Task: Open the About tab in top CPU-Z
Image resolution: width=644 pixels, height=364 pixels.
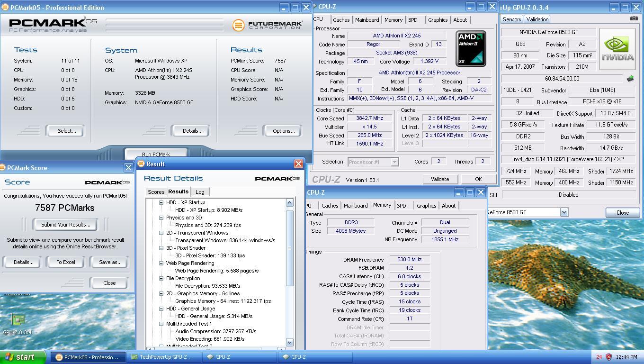Action: click(x=460, y=20)
